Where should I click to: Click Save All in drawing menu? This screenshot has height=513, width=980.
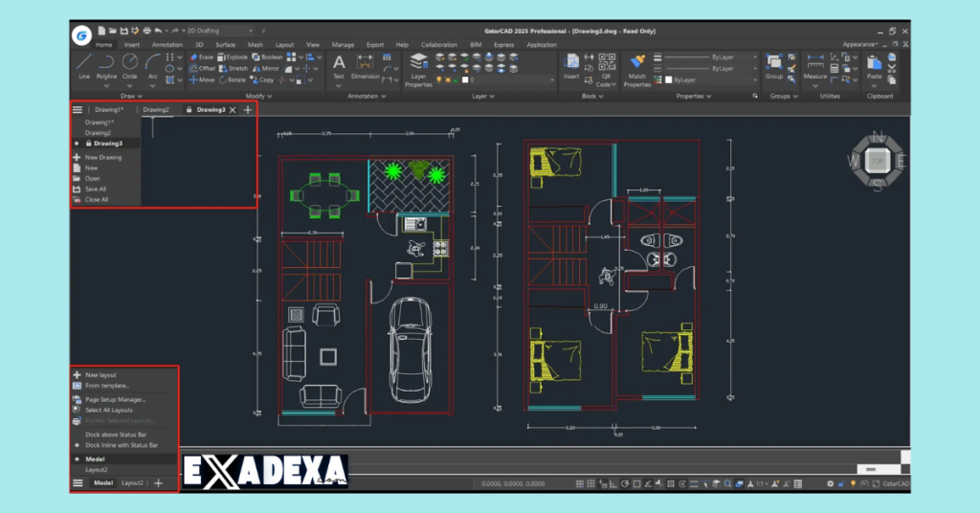pos(95,189)
